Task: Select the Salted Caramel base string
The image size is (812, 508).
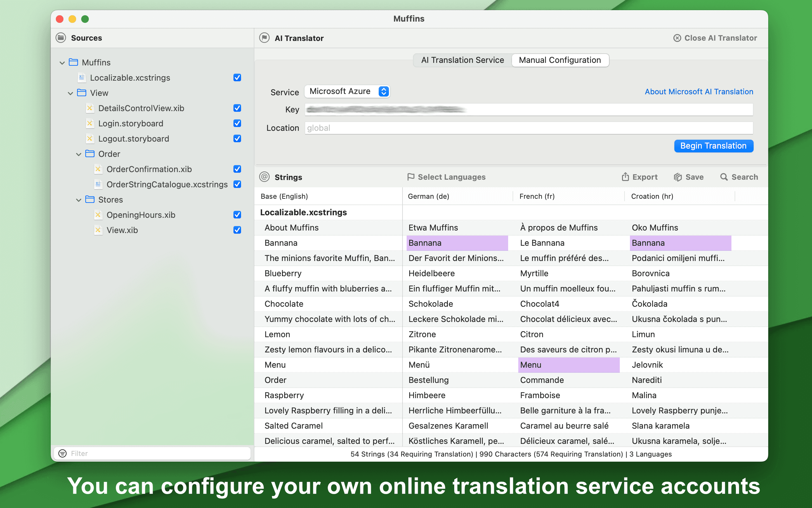Action: pos(328,426)
